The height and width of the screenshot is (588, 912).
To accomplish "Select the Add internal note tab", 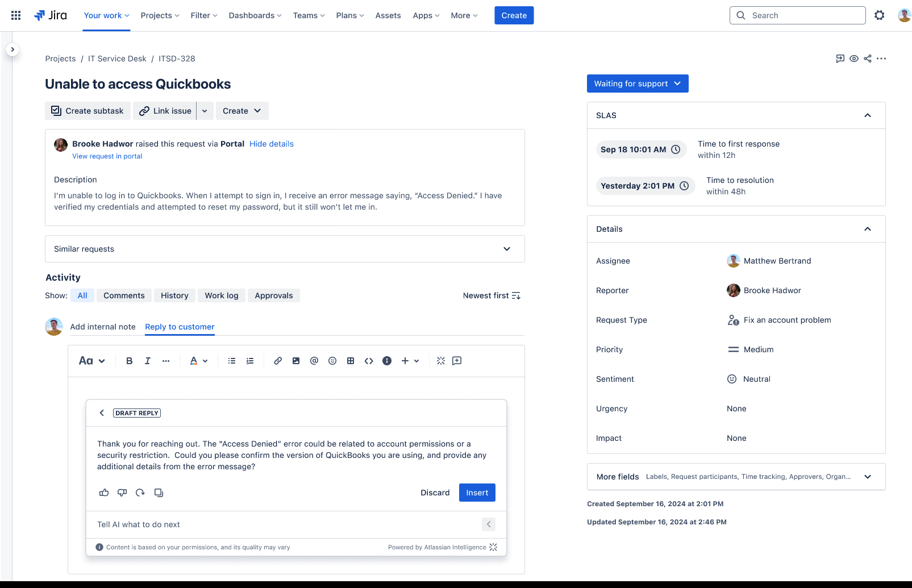I will click(x=103, y=327).
